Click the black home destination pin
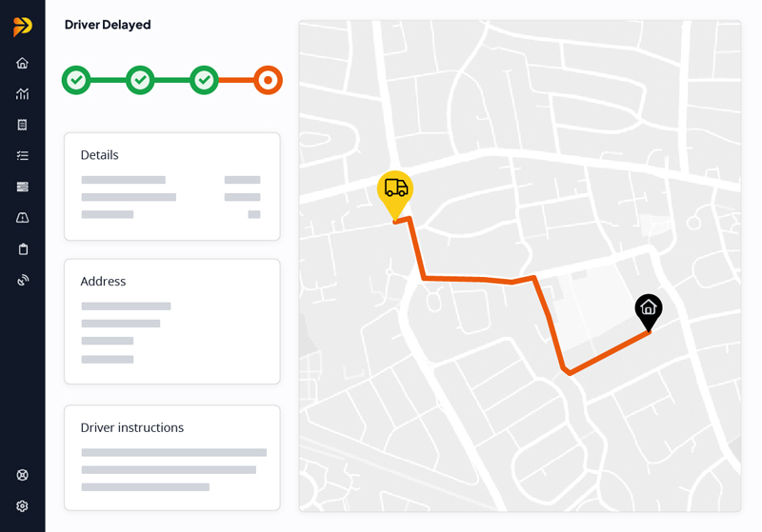 pyautogui.click(x=649, y=308)
